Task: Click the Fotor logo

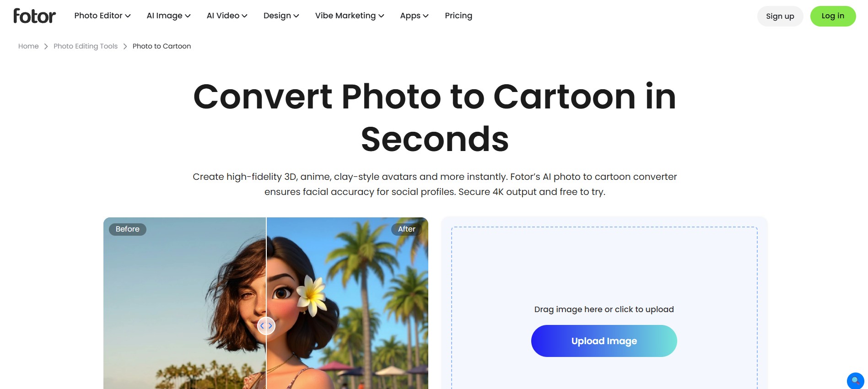Action: (x=35, y=16)
